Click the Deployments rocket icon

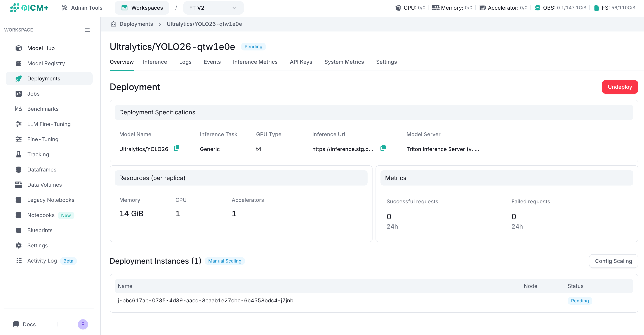coord(18,79)
